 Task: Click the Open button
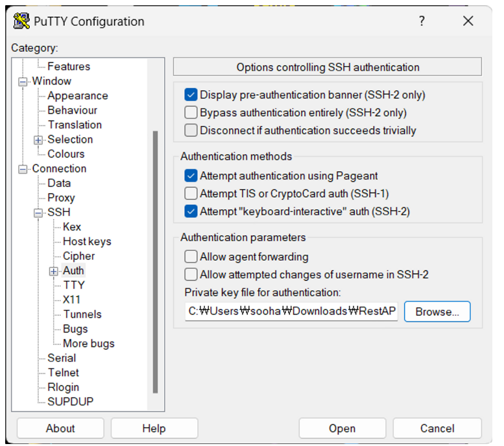[x=342, y=428]
